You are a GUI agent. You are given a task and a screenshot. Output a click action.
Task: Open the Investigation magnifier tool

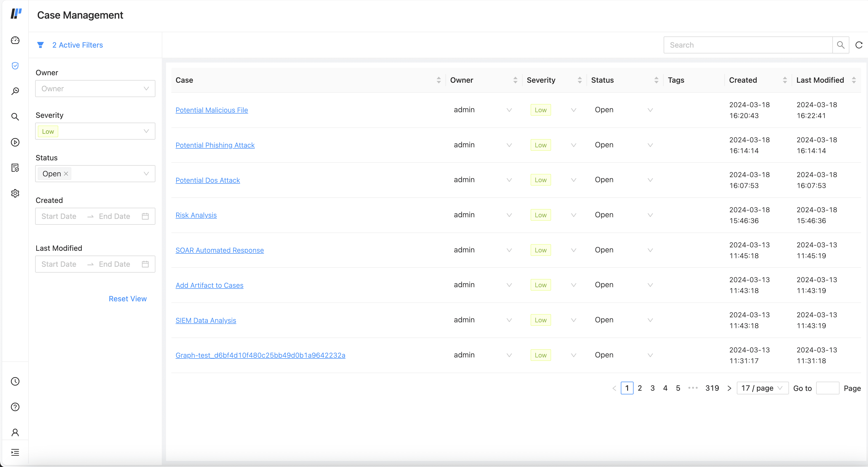tap(15, 91)
